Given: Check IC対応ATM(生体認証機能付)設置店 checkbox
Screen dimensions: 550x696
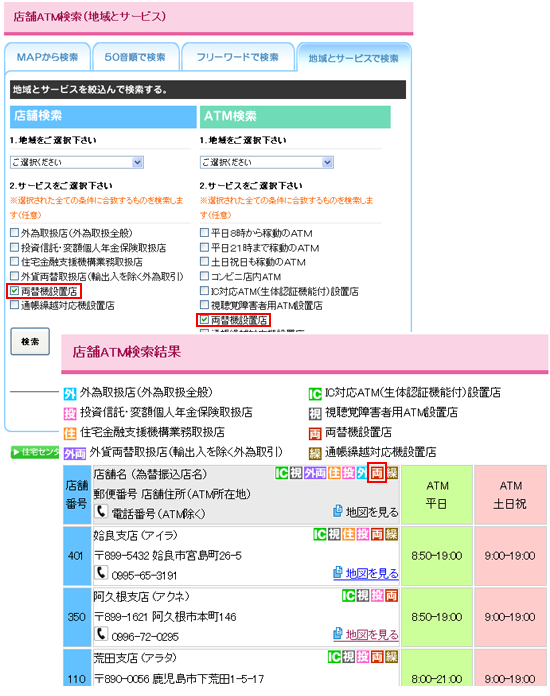Looking at the screenshot, I should (204, 291).
